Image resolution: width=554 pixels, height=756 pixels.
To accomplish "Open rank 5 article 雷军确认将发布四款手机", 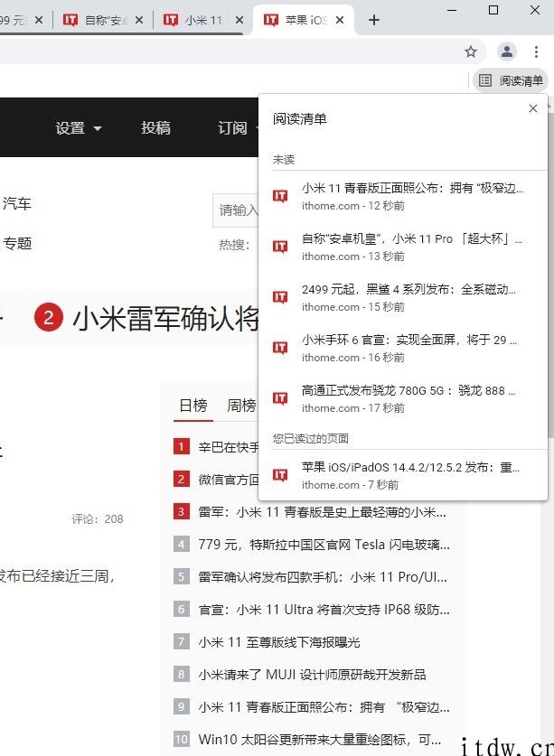I will (323, 576).
